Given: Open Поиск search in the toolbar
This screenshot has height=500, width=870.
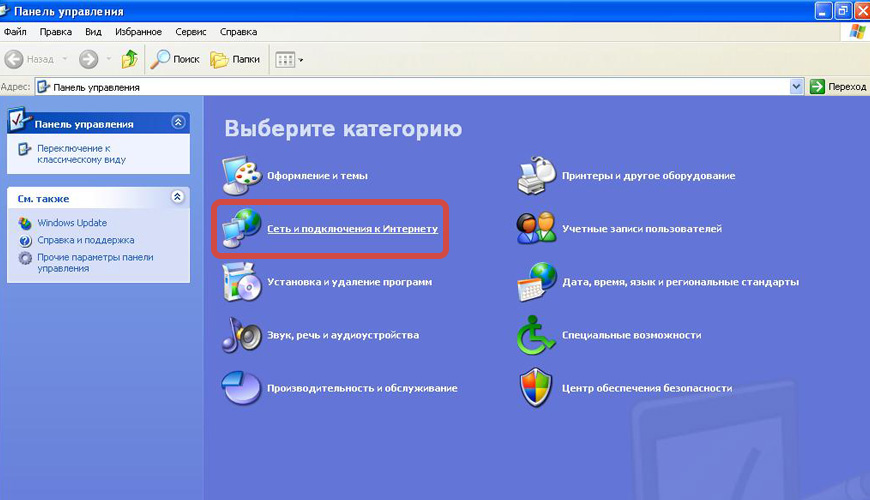Looking at the screenshot, I should [x=175, y=59].
